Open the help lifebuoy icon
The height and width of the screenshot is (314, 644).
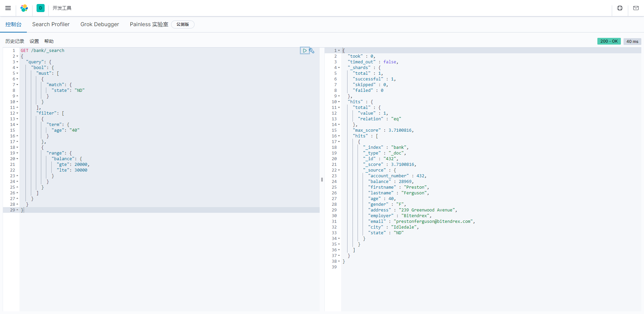pyautogui.click(x=620, y=8)
